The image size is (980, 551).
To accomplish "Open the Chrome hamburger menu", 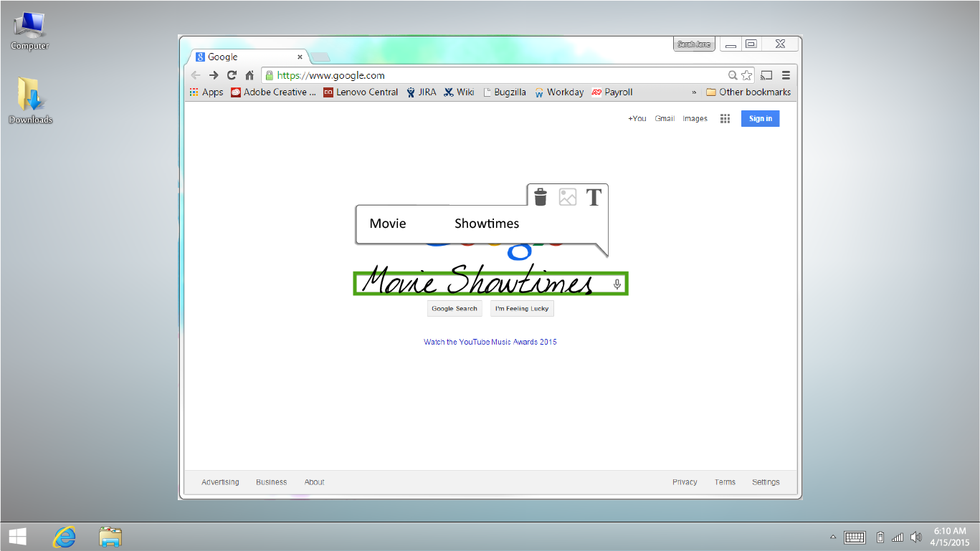I will point(786,75).
